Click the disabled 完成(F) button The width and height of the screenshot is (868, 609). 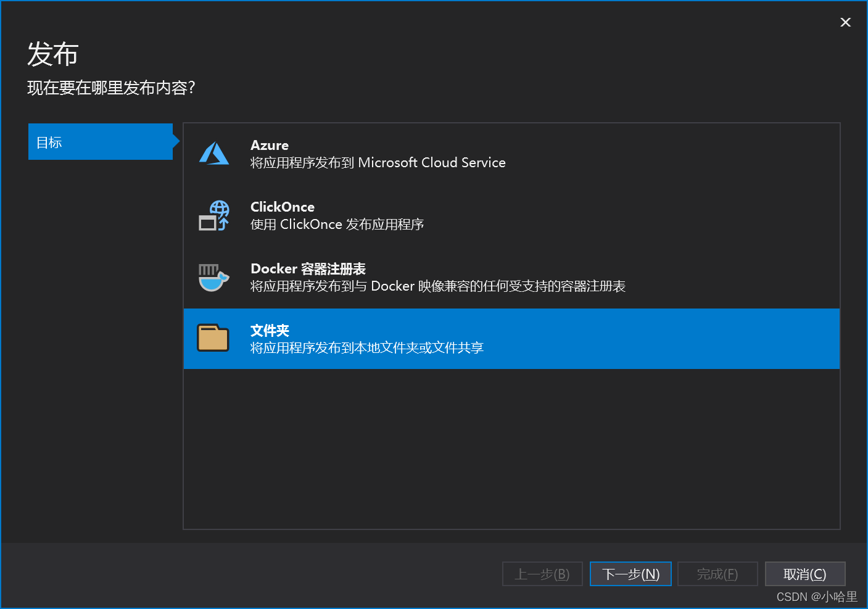click(717, 574)
